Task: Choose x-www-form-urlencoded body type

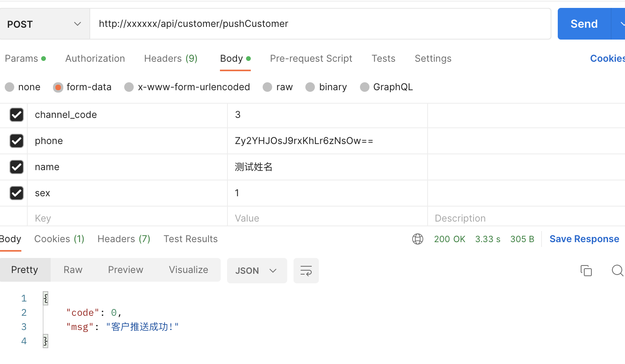Action: click(x=129, y=87)
